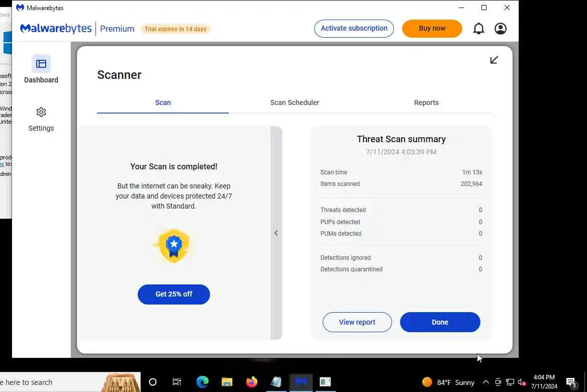
Task: Open Task View on the taskbar
Action: 177,382
